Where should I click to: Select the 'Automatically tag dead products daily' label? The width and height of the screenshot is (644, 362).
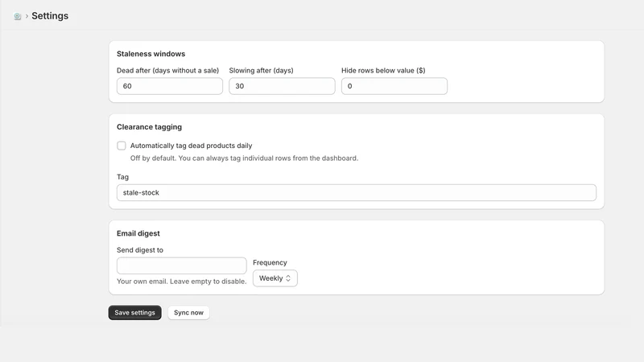[x=191, y=146]
